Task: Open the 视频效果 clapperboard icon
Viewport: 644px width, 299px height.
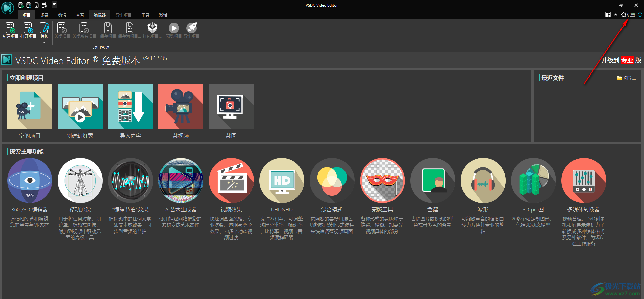Action: [231, 181]
